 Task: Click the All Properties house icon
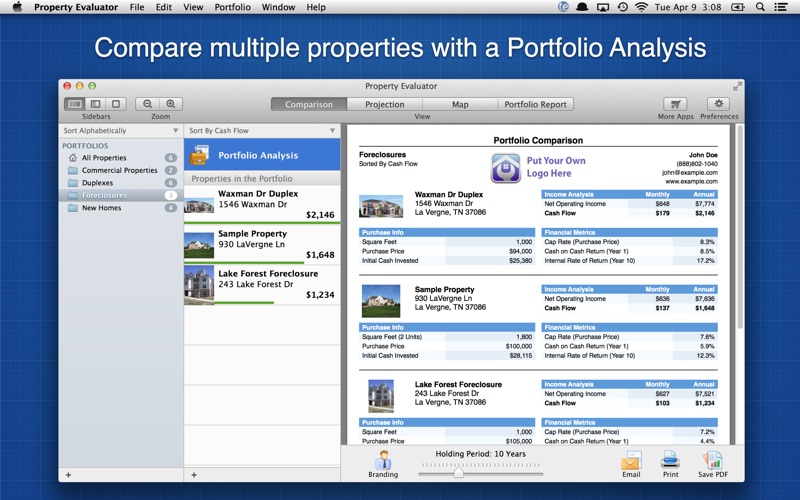73,158
